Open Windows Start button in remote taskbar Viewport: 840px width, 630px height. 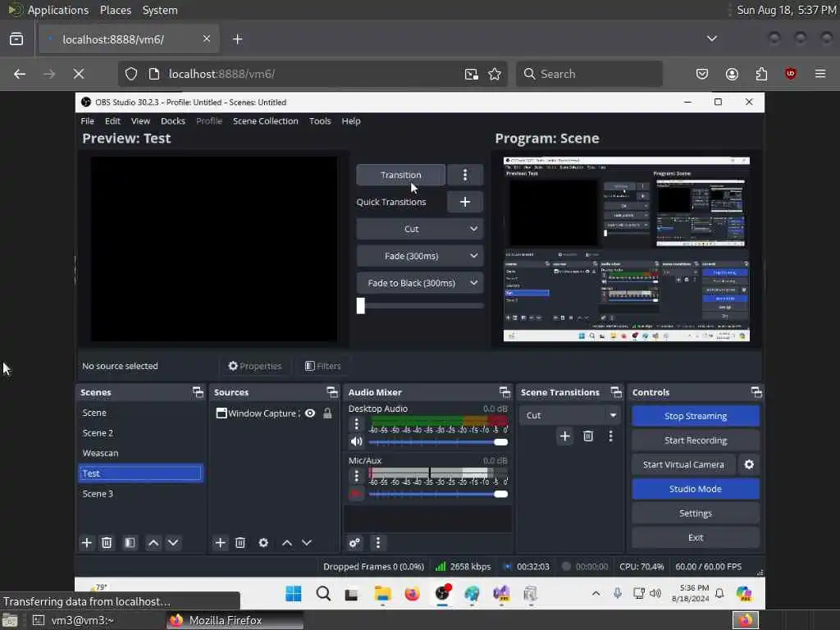293,594
